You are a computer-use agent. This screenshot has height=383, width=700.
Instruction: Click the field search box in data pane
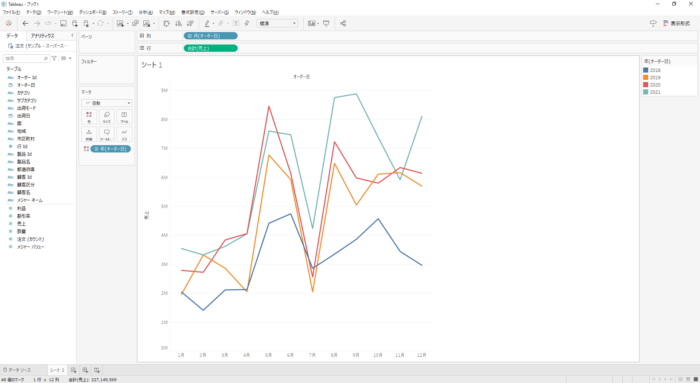point(26,58)
